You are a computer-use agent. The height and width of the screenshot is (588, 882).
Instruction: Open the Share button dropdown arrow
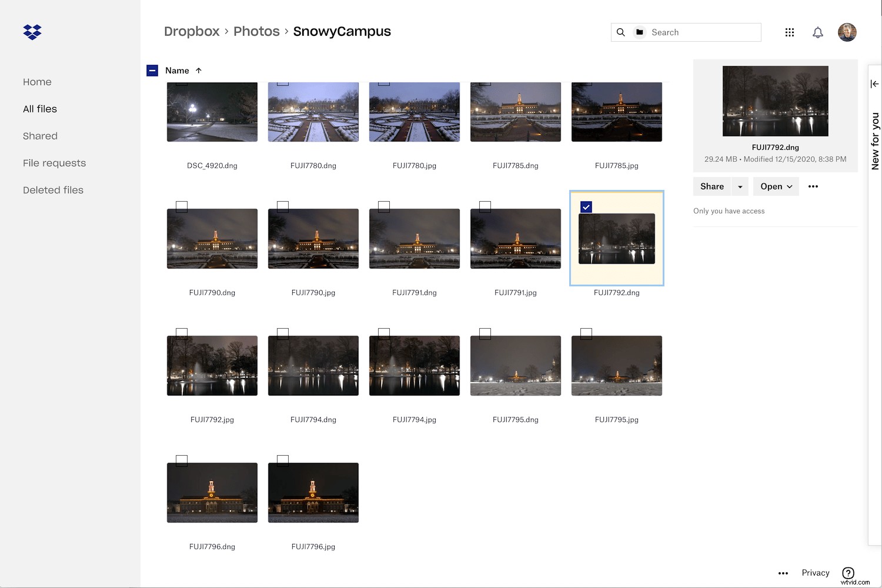pos(740,186)
